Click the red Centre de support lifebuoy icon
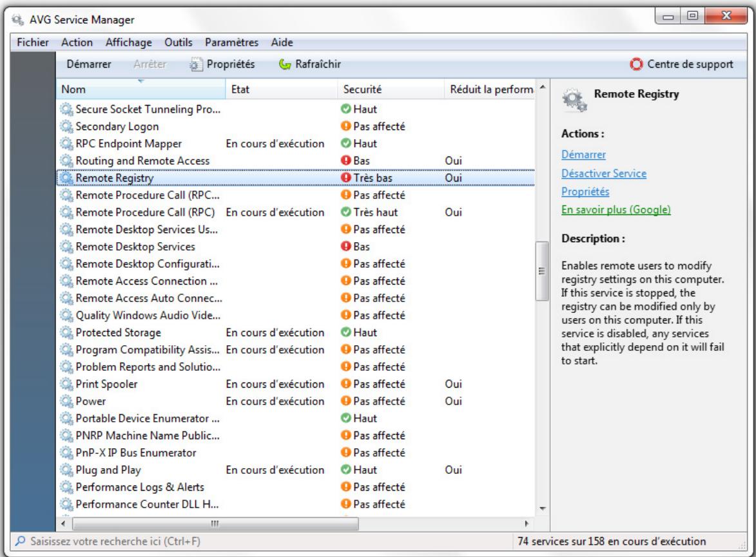 pyautogui.click(x=636, y=64)
